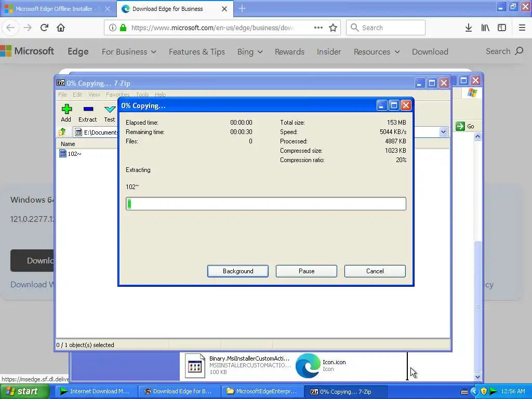Go back in Firefox browser
The height and width of the screenshot is (399, 532).
coord(10,28)
